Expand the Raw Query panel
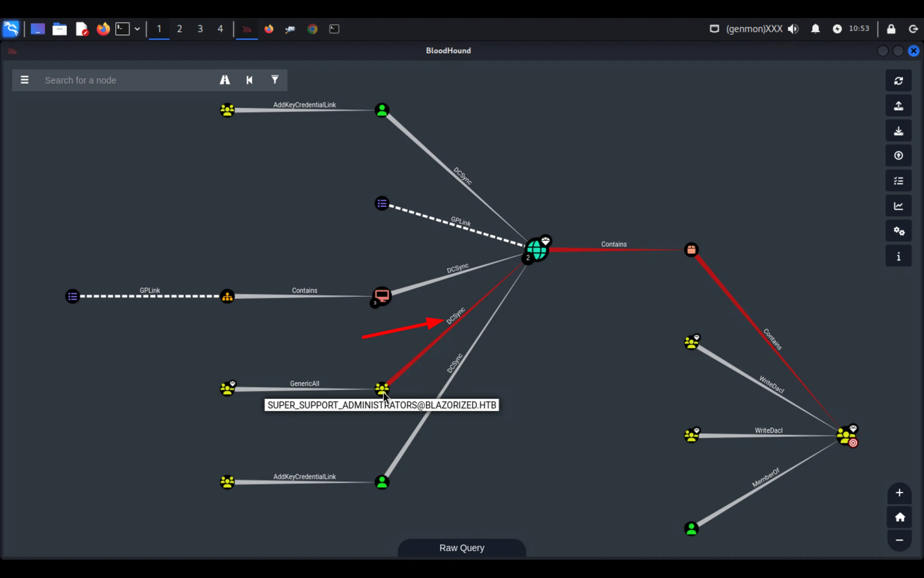924x578 pixels. (x=462, y=548)
